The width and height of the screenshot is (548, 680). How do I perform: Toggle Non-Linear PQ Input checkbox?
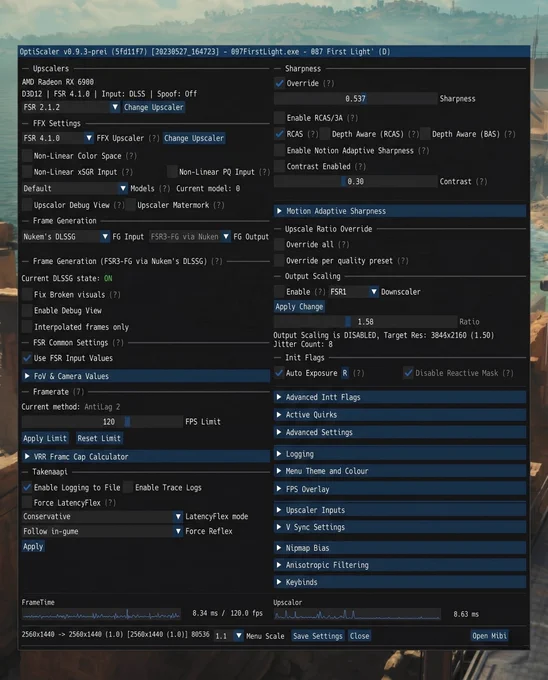click(x=173, y=172)
